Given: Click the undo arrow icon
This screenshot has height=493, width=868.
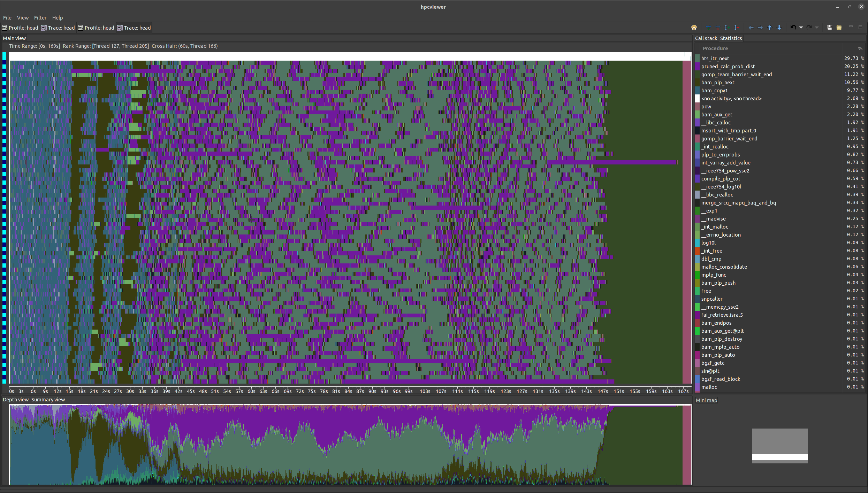Looking at the screenshot, I should pyautogui.click(x=793, y=28).
